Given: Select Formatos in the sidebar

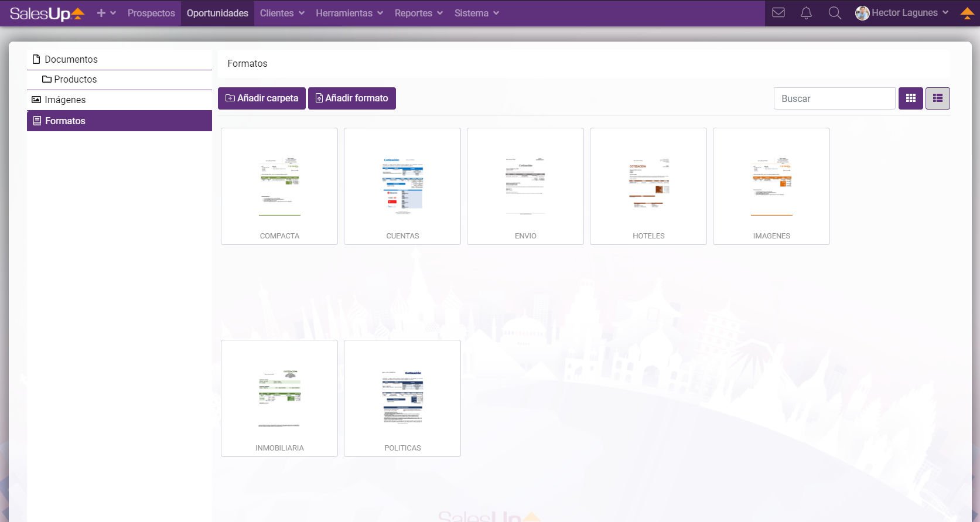Looking at the screenshot, I should [119, 121].
